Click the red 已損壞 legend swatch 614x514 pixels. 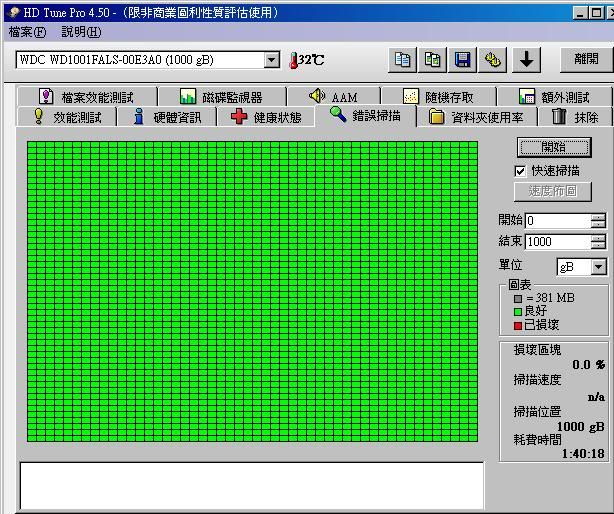click(x=518, y=326)
